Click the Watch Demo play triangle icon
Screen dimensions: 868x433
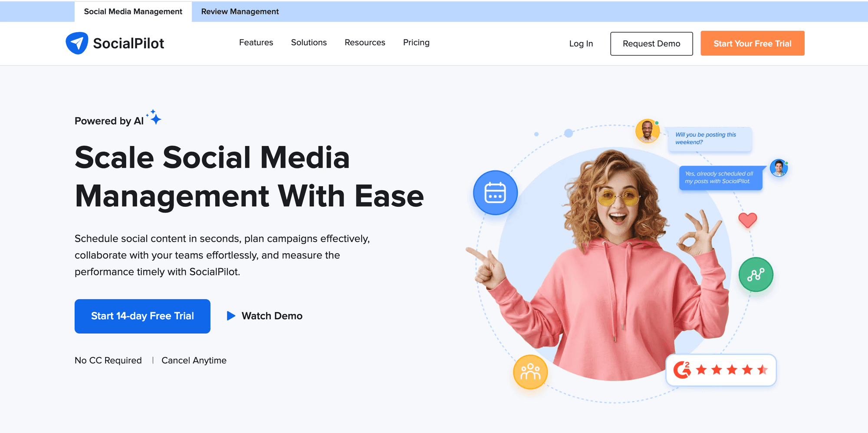[231, 316]
